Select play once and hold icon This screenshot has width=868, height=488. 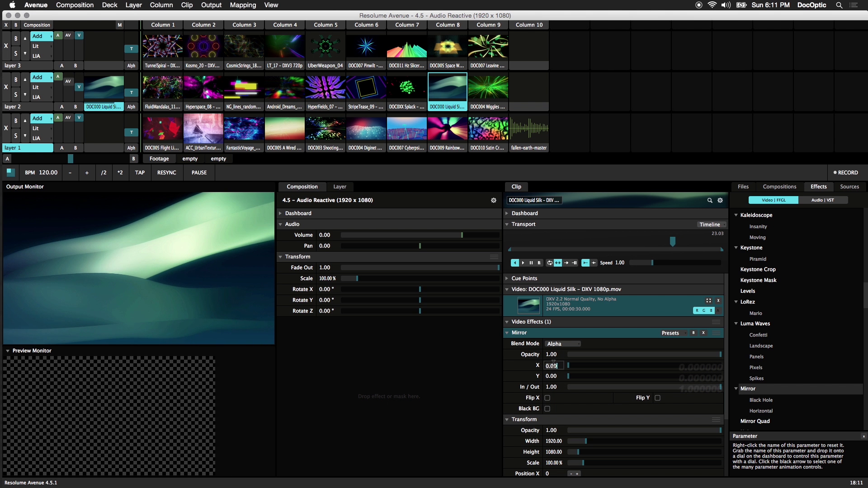point(574,263)
